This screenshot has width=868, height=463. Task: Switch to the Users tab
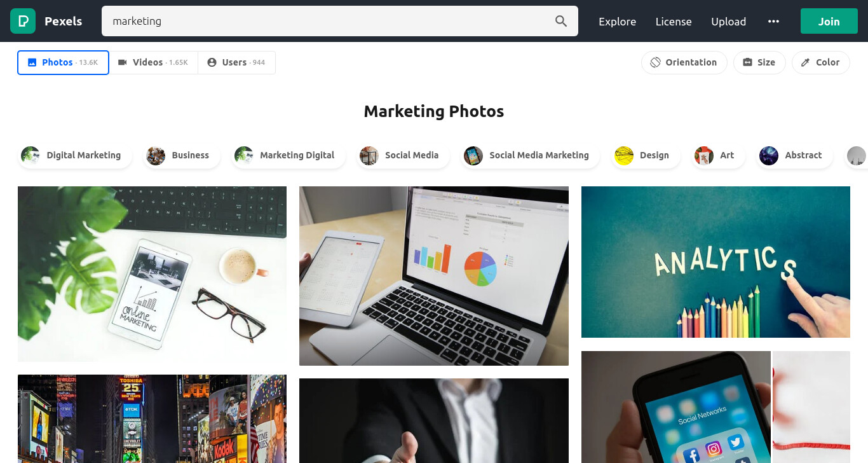236,62
